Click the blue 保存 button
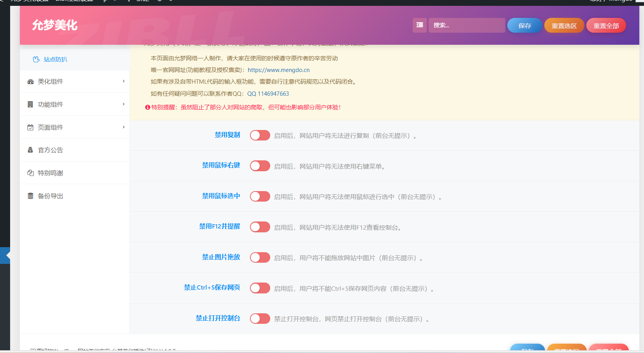The width and height of the screenshot is (644, 353). click(x=524, y=25)
